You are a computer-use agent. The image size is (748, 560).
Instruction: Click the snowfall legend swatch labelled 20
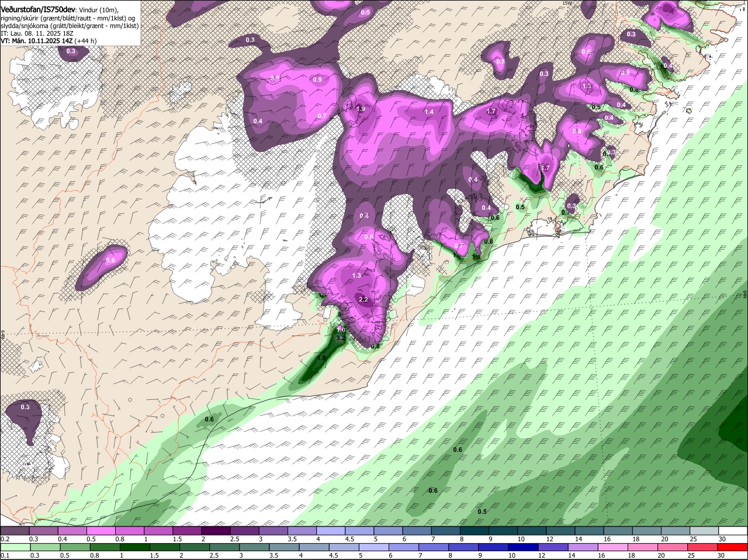click(675, 530)
